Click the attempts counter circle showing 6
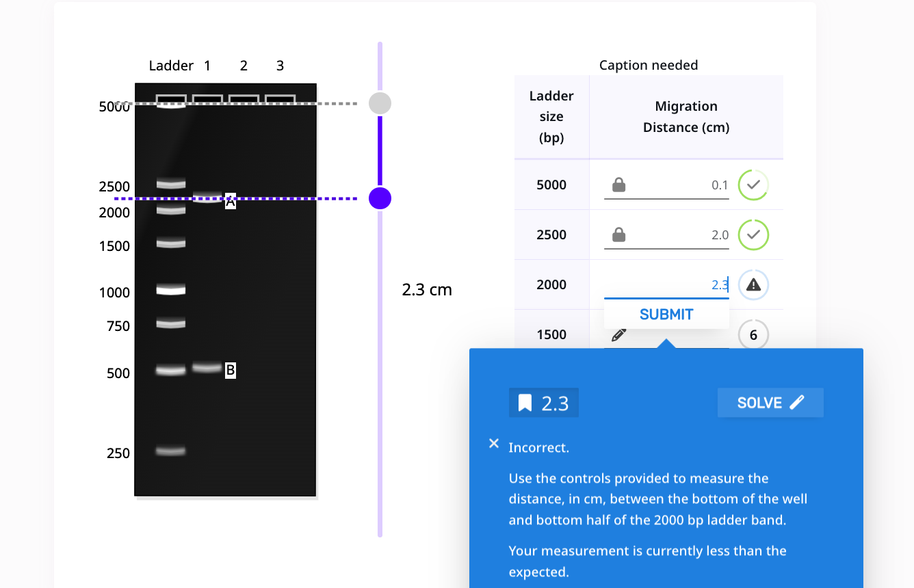914x588 pixels. 753,335
